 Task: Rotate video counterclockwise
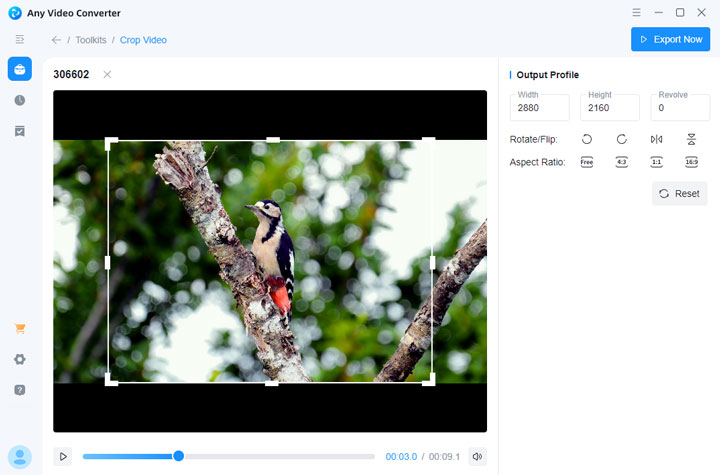(587, 139)
